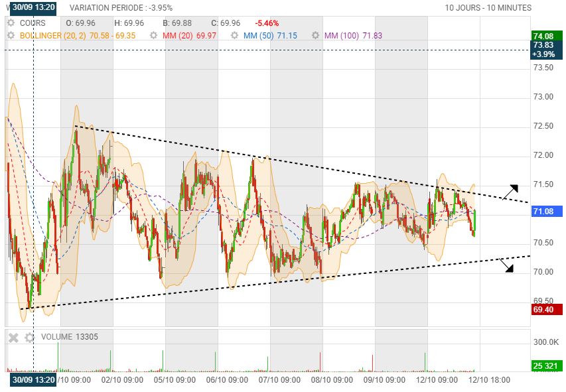
Task: Click the red 69.40 low price tag
Action: tap(547, 309)
